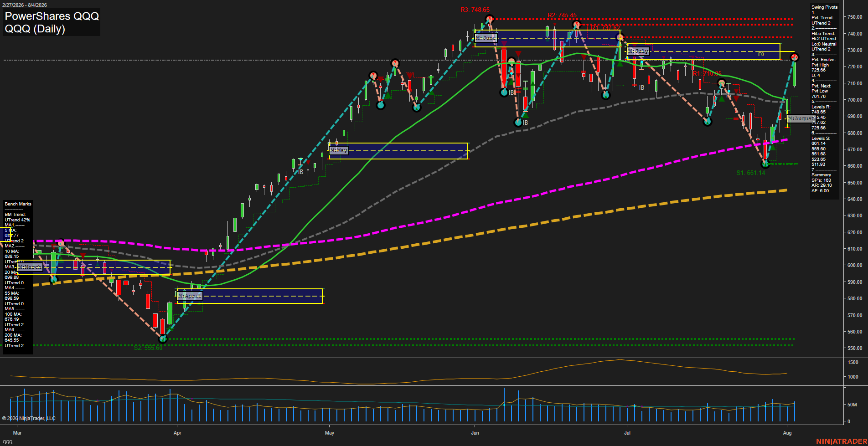This screenshot has width=868, height=446.
Task: Click the 2026 NinjaTrader, LLC copyright text
Action: [29, 418]
